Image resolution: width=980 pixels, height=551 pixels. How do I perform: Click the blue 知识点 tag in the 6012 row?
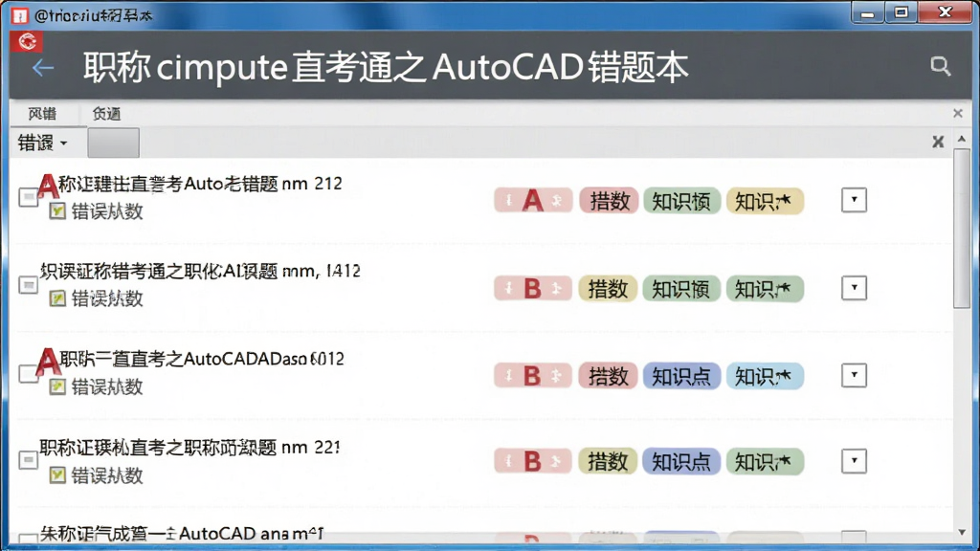(x=681, y=376)
